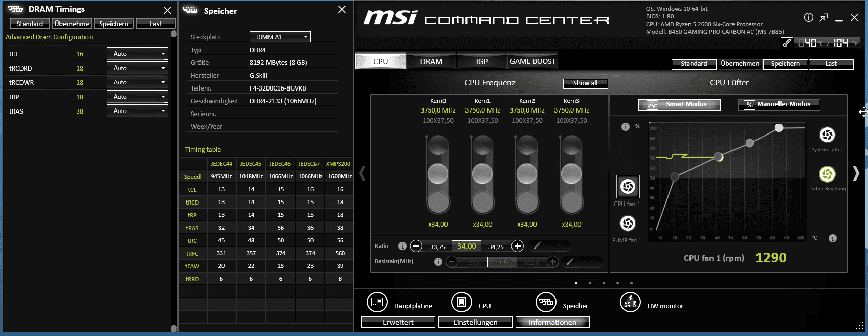Decrease Basistakt with the minus button

(452, 262)
